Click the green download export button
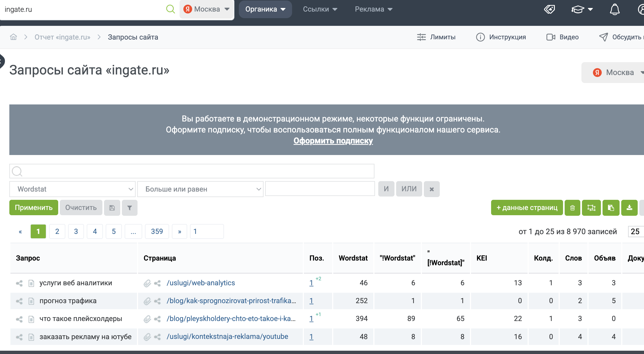644x354 pixels. point(629,208)
